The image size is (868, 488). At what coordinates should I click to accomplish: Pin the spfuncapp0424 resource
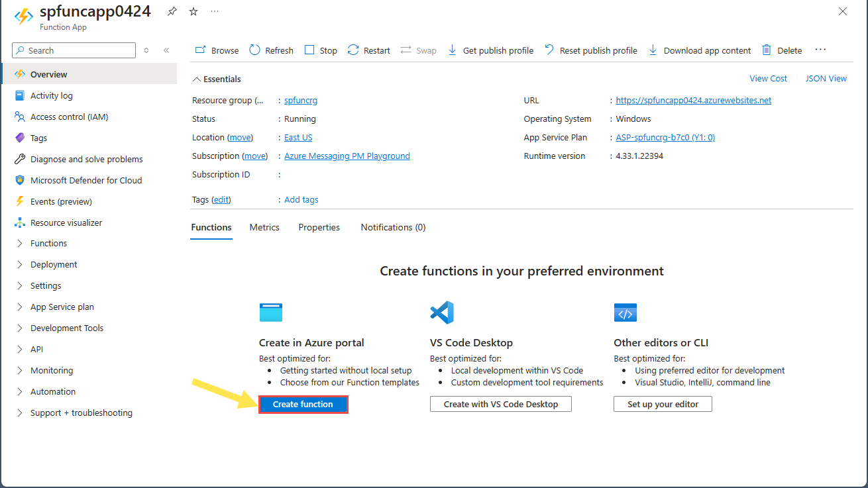click(x=172, y=11)
